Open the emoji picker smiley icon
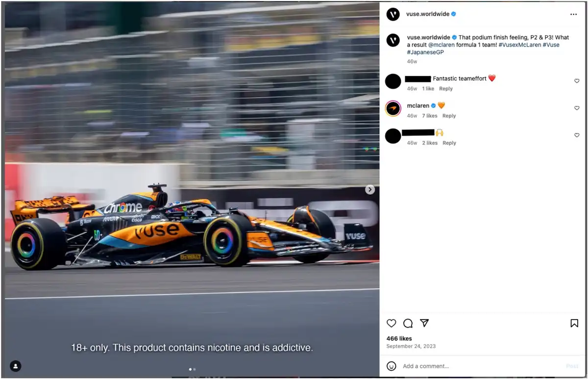 [x=391, y=366]
